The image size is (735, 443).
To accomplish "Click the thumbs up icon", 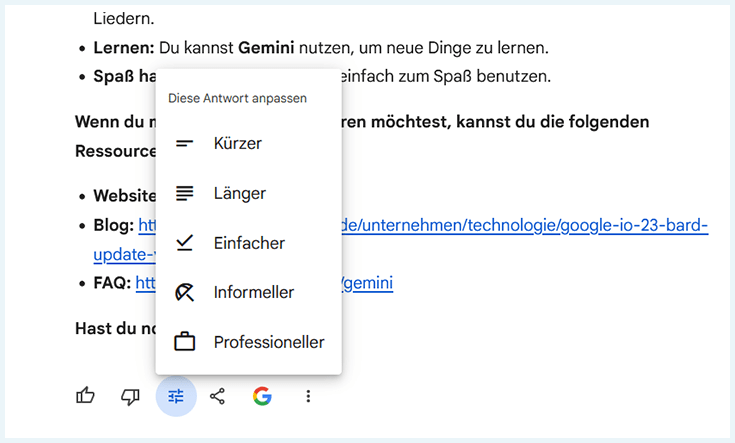I will [x=85, y=396].
